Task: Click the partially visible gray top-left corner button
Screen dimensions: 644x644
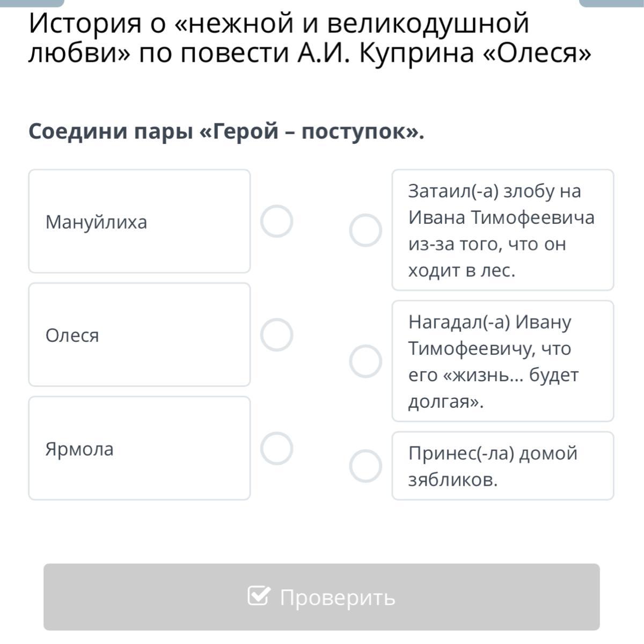Action: (x=32, y=3)
